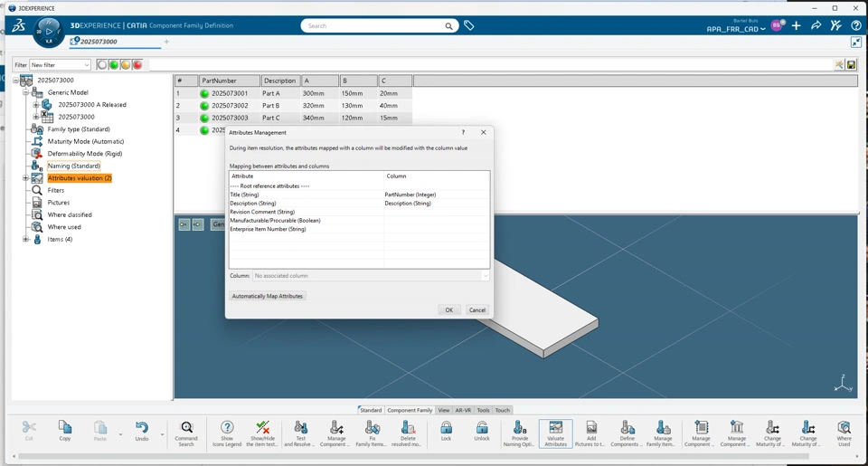The image size is (868, 466).
Task: Select Enterprise Item Number (String) row
Action: (359, 229)
